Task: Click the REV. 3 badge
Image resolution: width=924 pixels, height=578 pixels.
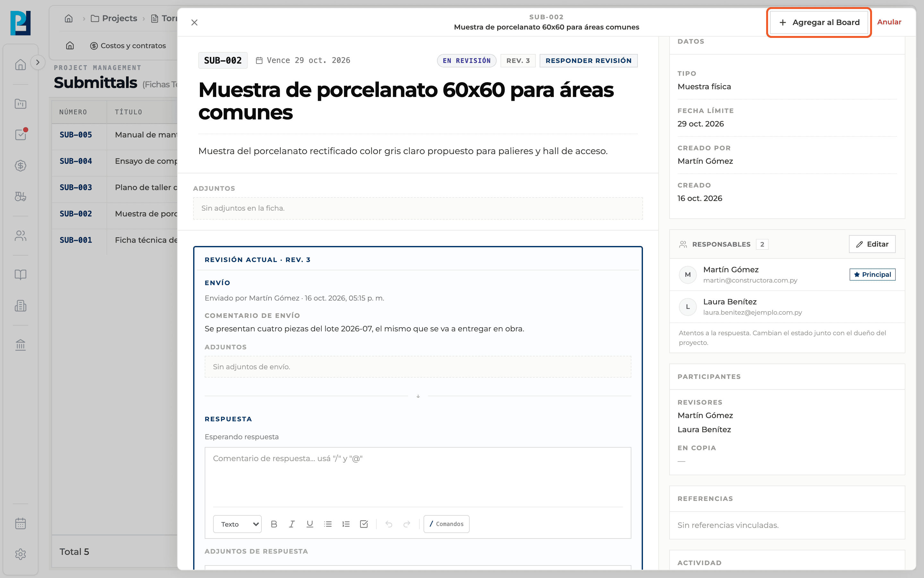Action: pos(518,60)
